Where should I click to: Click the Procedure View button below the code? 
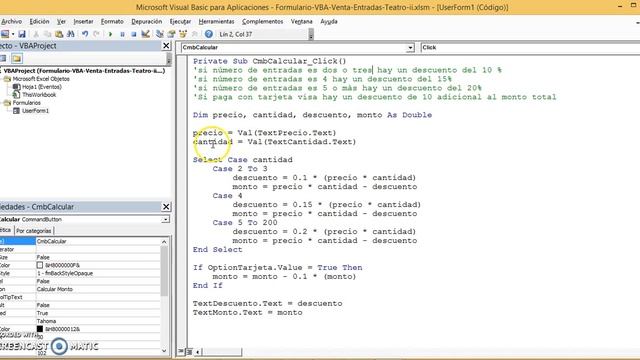pos(181,351)
